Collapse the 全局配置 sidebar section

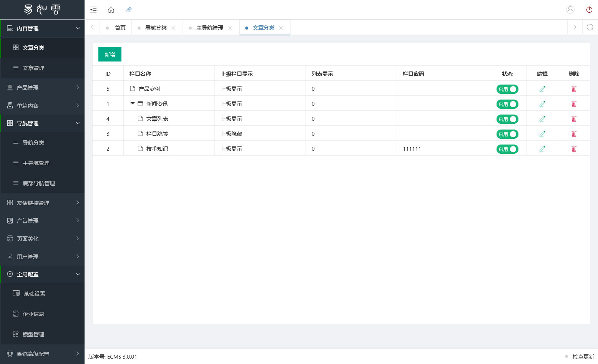click(42, 274)
